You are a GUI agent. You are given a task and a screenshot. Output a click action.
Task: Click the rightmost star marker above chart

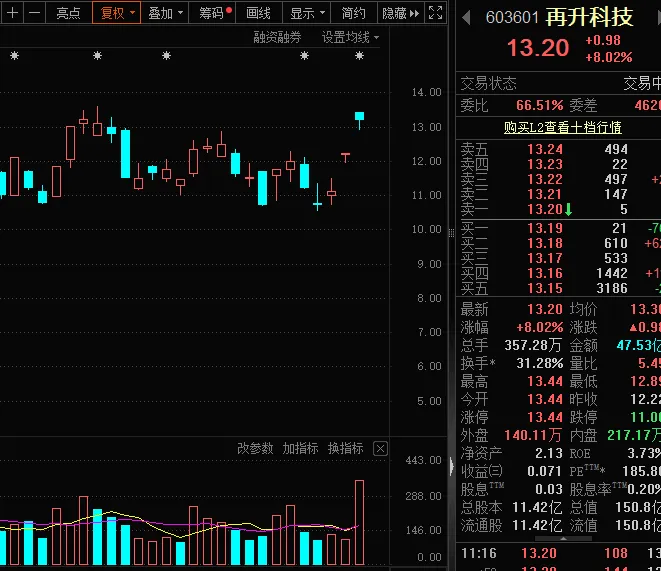click(x=359, y=57)
